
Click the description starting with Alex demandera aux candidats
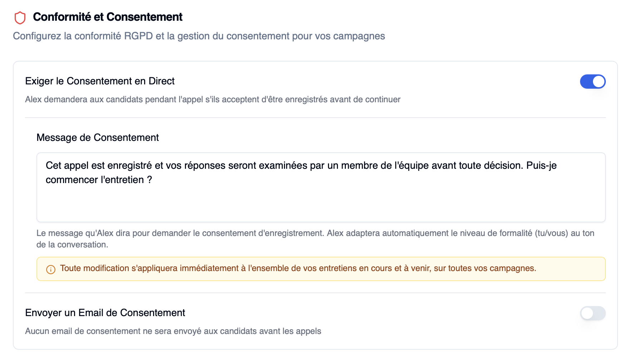tap(213, 99)
